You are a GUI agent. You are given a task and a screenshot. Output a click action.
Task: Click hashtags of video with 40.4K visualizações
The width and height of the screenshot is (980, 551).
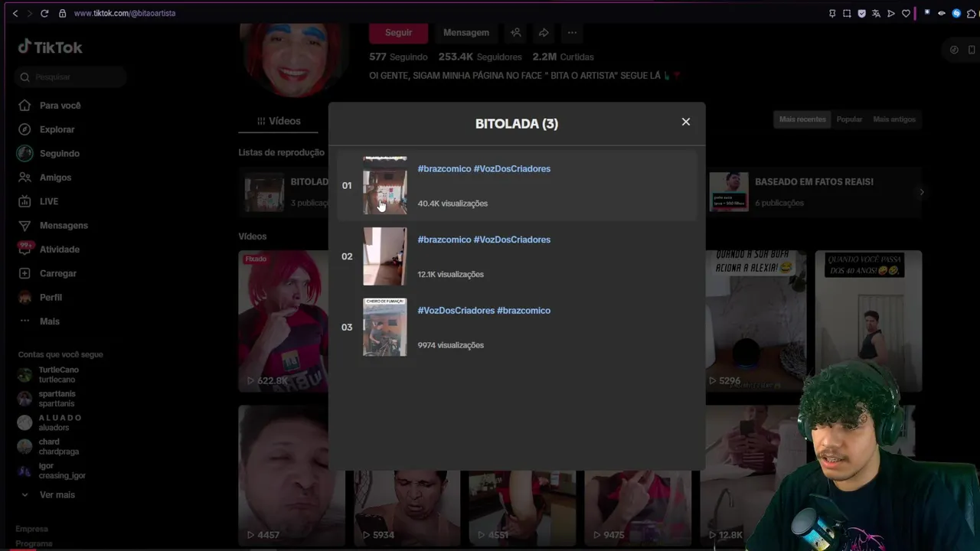click(484, 168)
